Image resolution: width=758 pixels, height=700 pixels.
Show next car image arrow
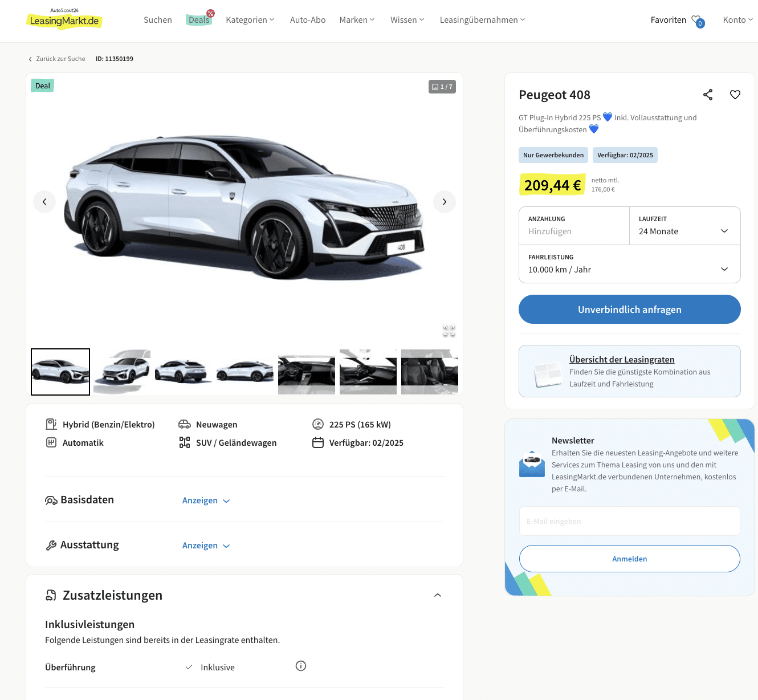(445, 202)
